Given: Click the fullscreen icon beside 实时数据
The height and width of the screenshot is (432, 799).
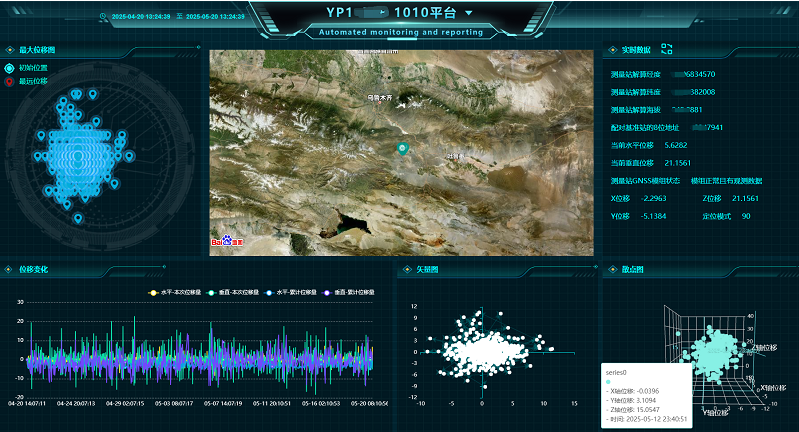Looking at the screenshot, I should click(x=667, y=49).
